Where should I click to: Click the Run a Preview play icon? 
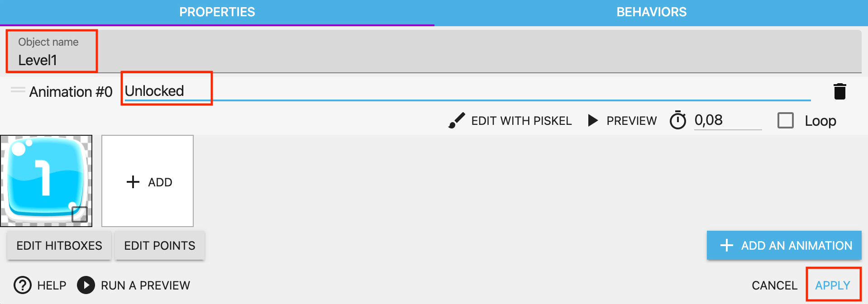point(86,285)
